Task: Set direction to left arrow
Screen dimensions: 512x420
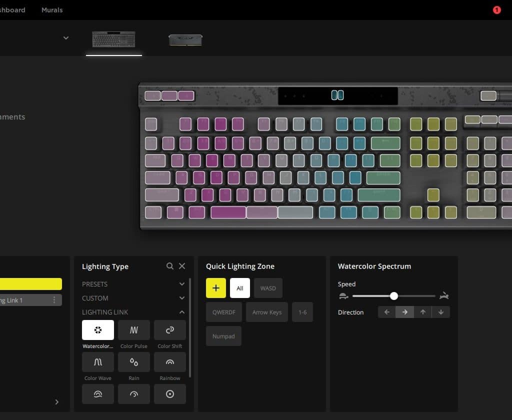Action: (x=386, y=312)
